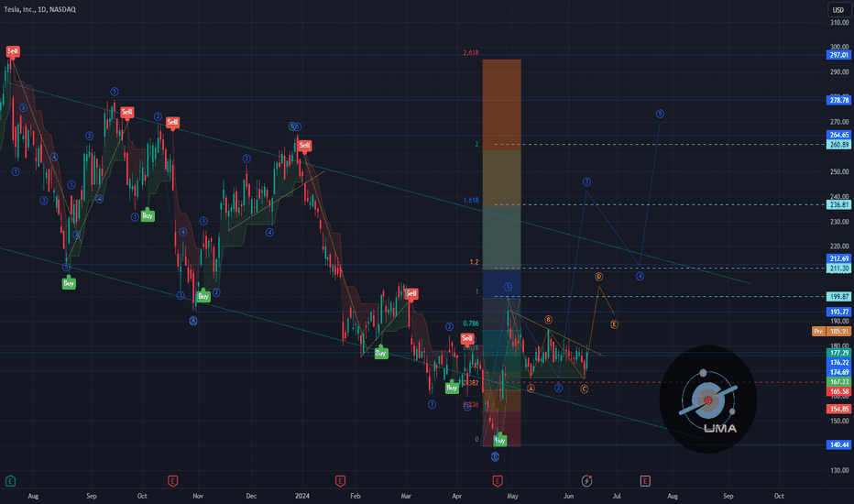This screenshot has height=504, width=854.
Task: Open the red earnings marker before Nov
Action: coord(172,480)
